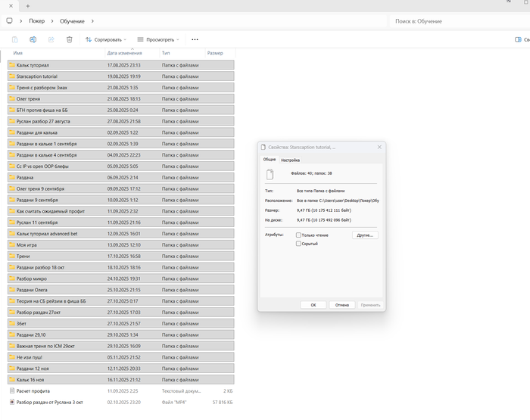Click Покер in the breadcrumb path
530x420 pixels.
click(36, 21)
